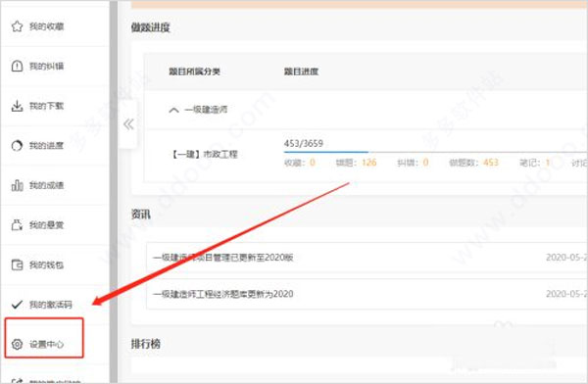588x384 pixels.
Task: Open 我的纠错 in the sidebar
Action: point(46,67)
